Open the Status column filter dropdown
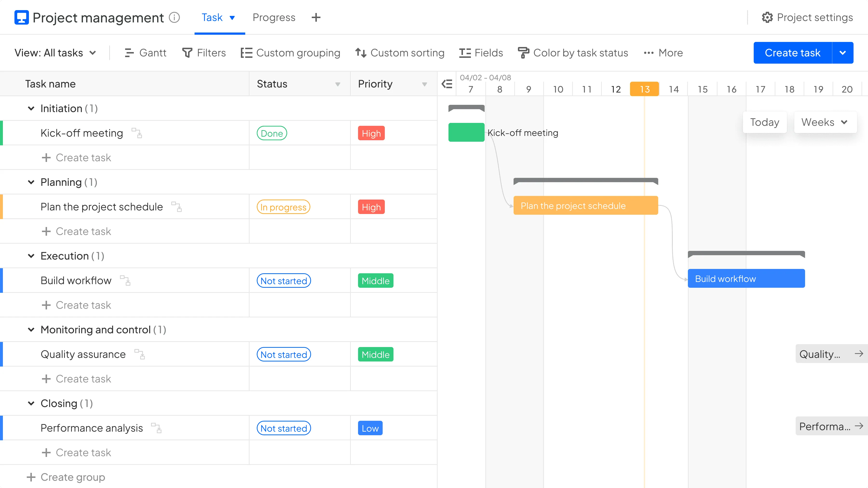The height and width of the screenshot is (488, 868). (x=338, y=84)
